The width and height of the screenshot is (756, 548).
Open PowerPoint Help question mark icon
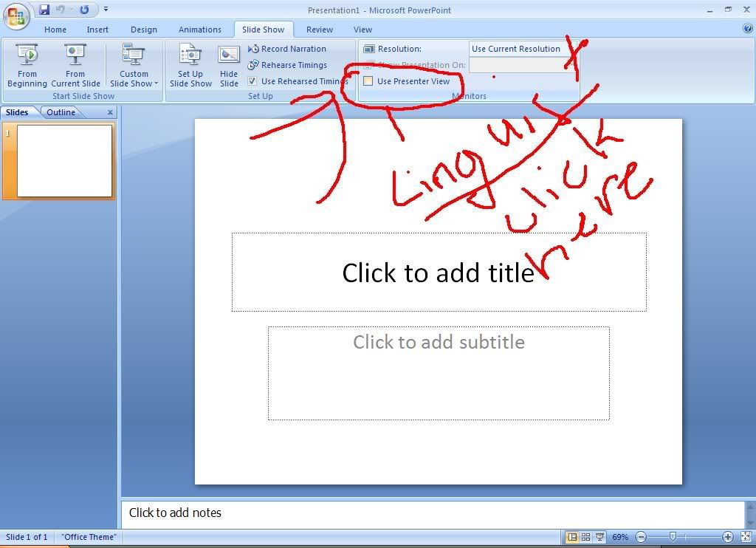pos(748,29)
